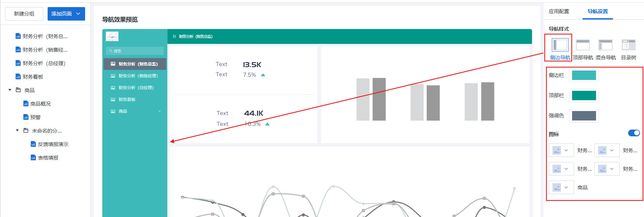Screen dimensions: 644x217
Task: Click the collapse sidebar icon in preview header
Action: [174, 36]
